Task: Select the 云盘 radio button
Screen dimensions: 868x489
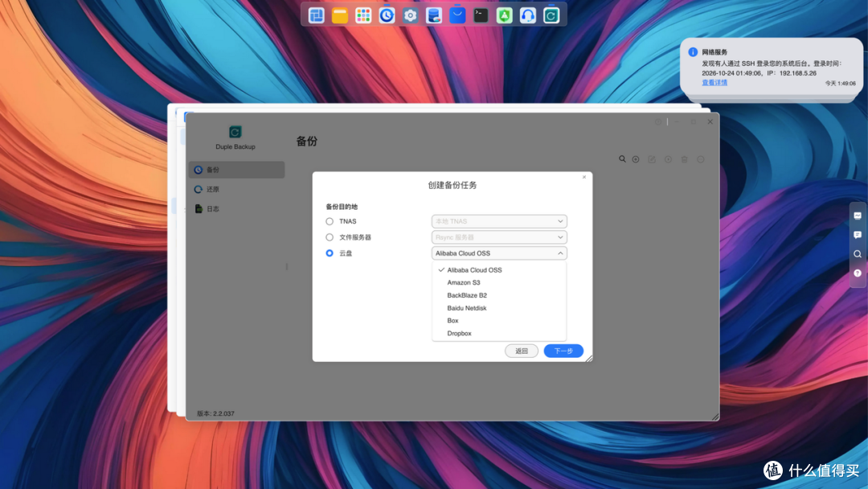Action: point(330,253)
